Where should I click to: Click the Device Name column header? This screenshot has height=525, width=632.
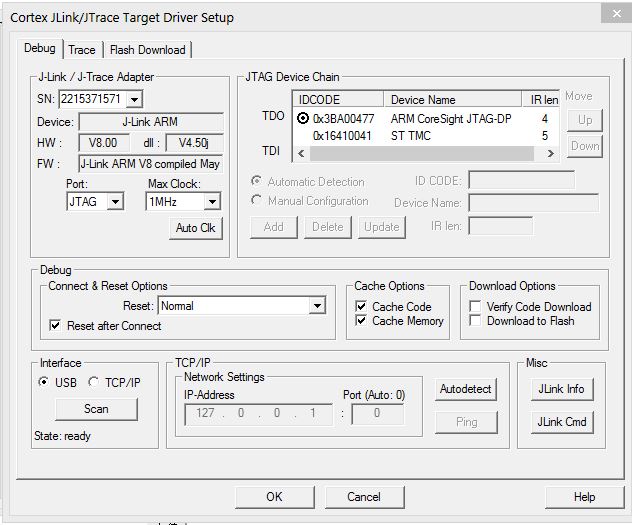tap(452, 100)
